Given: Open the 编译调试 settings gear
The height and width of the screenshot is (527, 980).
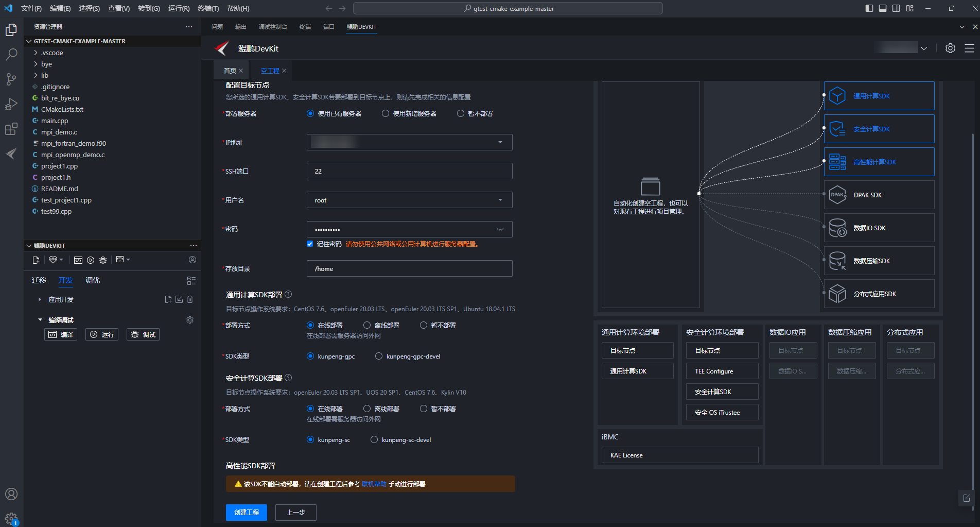Looking at the screenshot, I should 190,320.
